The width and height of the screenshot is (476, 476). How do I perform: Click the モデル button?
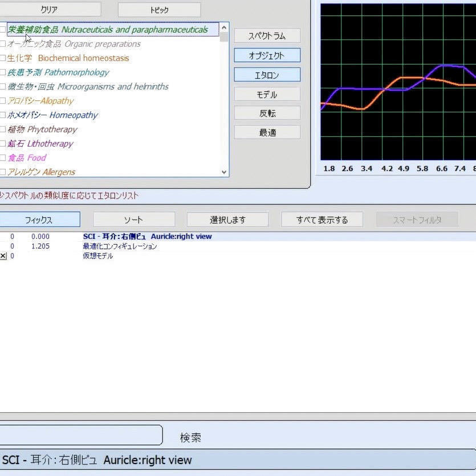(x=267, y=95)
